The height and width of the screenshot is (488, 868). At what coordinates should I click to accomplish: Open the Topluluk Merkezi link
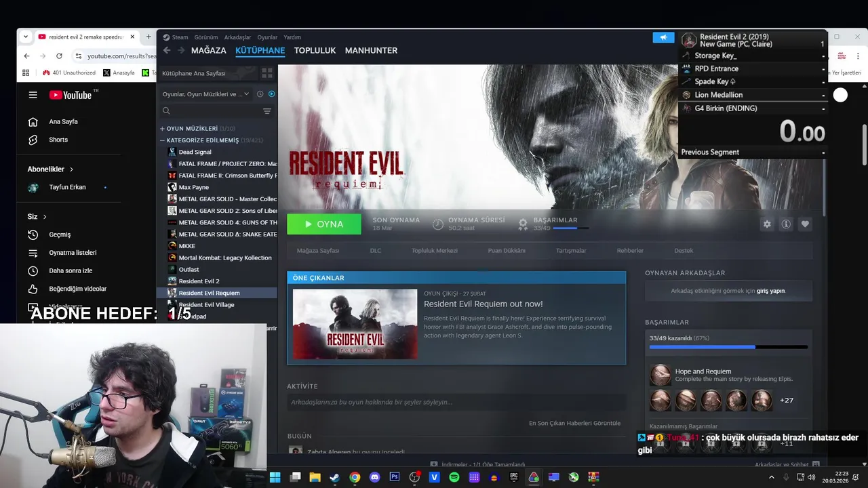click(435, 251)
